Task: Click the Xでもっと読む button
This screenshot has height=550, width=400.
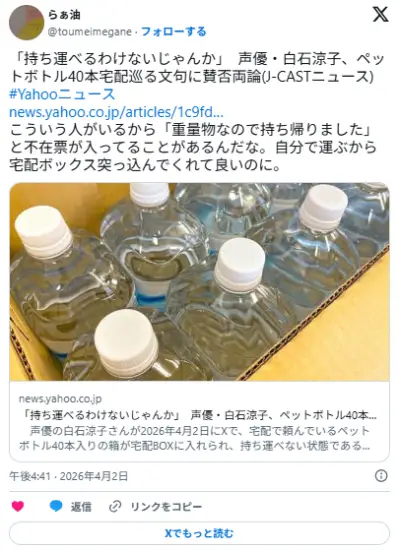Action: coord(199,533)
